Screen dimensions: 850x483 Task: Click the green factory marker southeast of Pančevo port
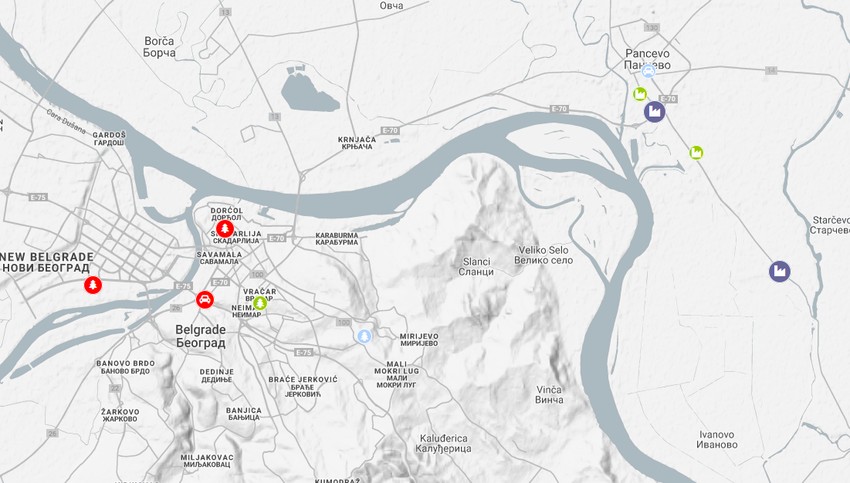697,153
